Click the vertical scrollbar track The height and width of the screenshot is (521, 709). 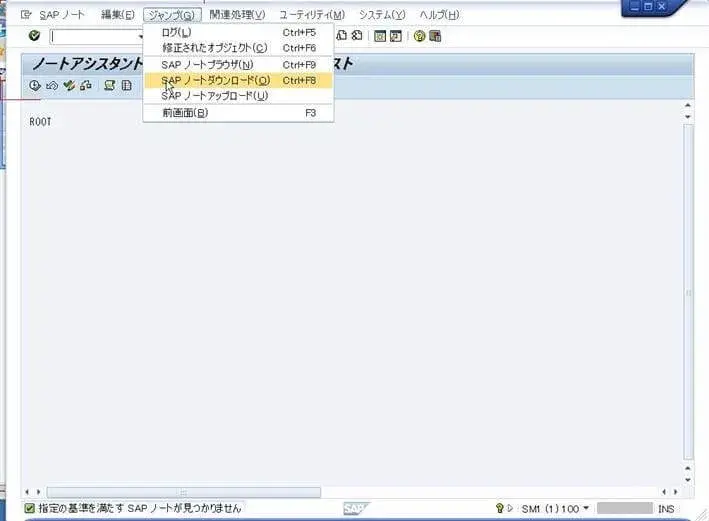688,292
